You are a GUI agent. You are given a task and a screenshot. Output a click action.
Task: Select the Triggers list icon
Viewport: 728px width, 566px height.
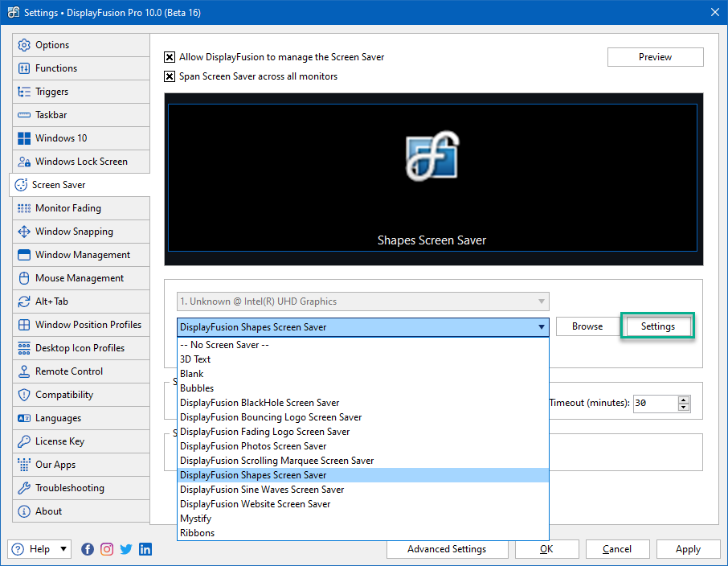[x=23, y=92]
